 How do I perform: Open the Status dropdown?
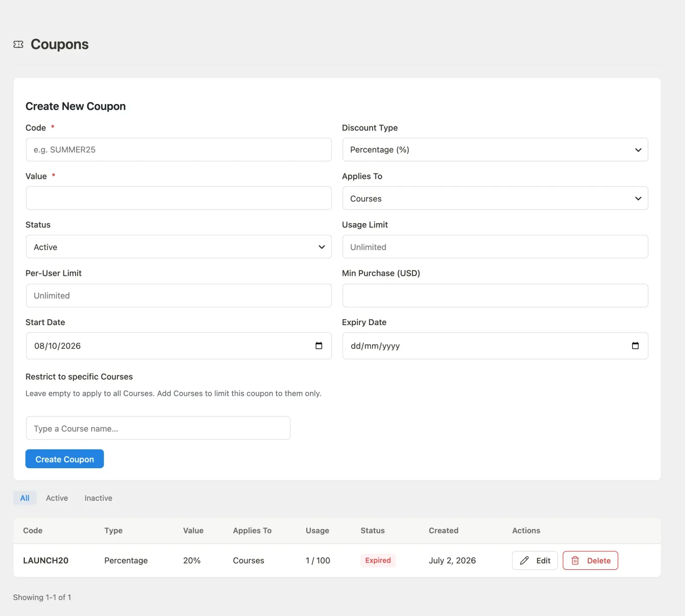(x=179, y=247)
